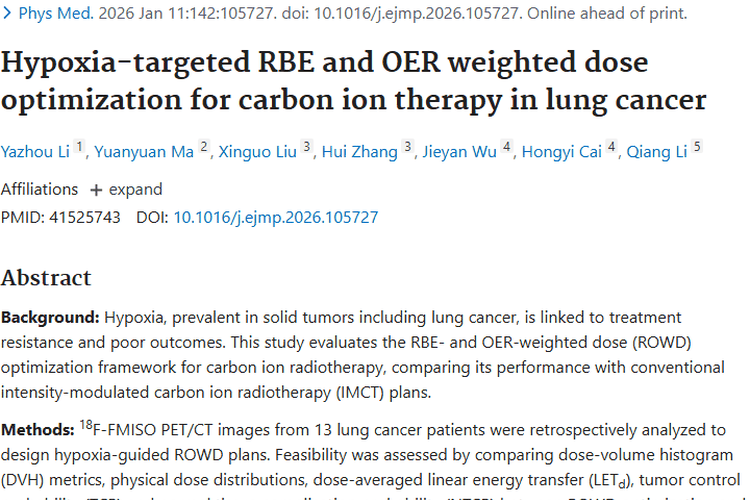
Task: Click author Jieyan Wu
Action: pos(459,151)
